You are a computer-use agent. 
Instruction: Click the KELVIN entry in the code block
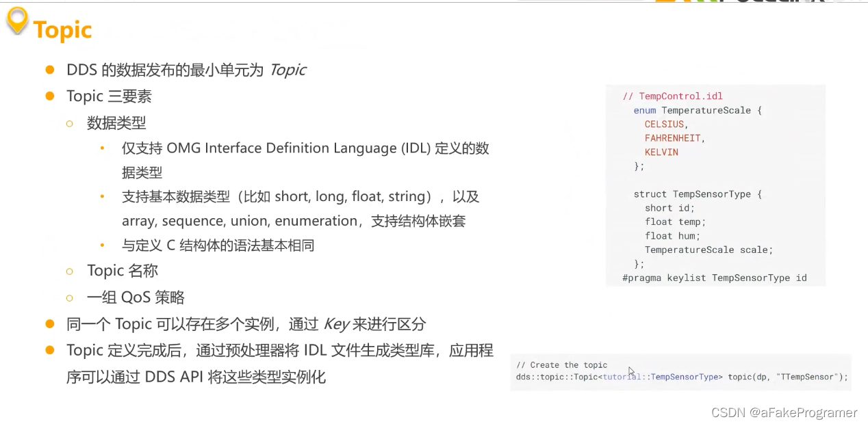click(661, 152)
